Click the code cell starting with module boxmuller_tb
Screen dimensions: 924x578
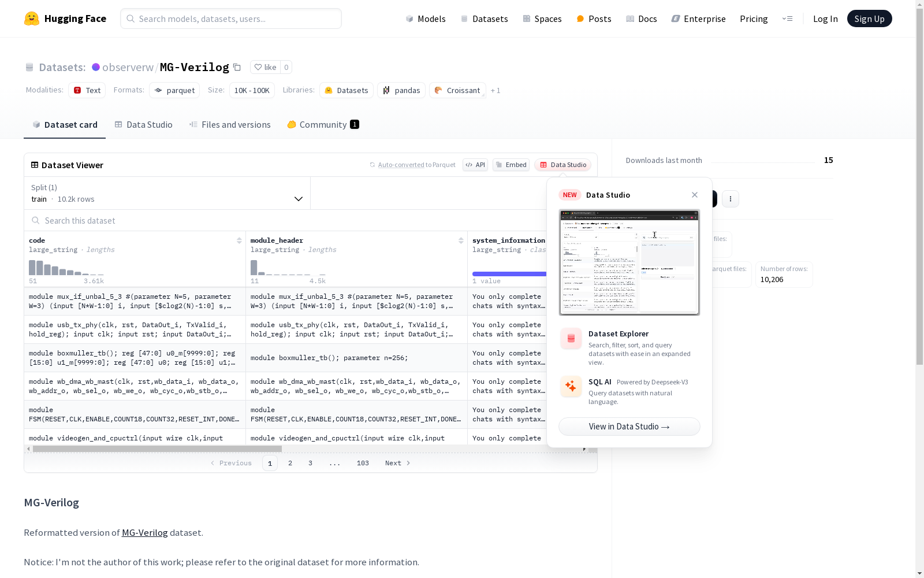(x=135, y=358)
